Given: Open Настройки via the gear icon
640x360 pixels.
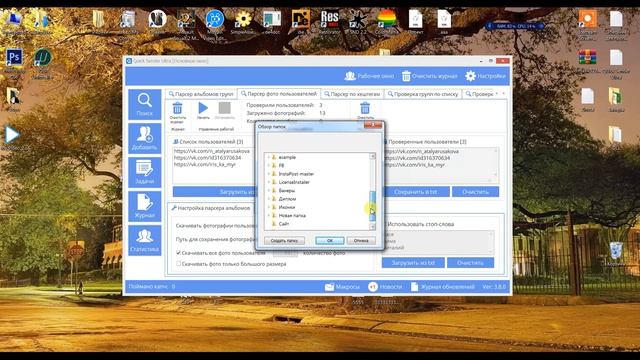Looking at the screenshot, I should click(485, 76).
